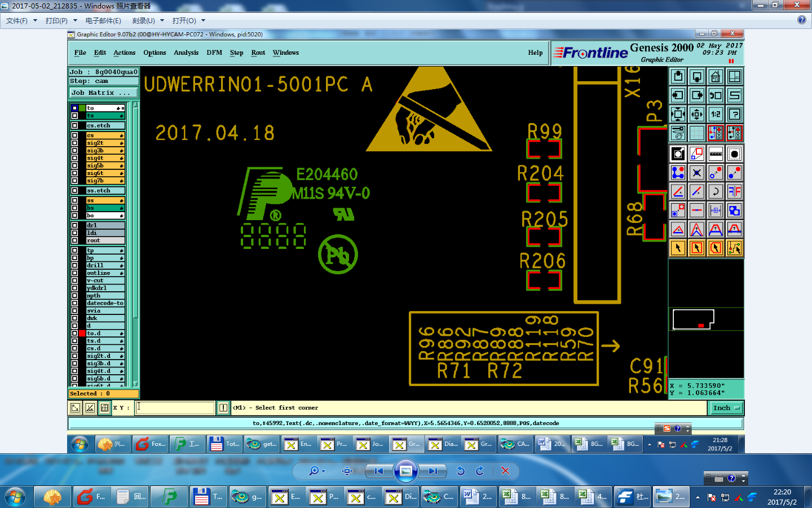The width and height of the screenshot is (812, 508).
Task: Click the mirror icon with the letter F
Action: [734, 191]
